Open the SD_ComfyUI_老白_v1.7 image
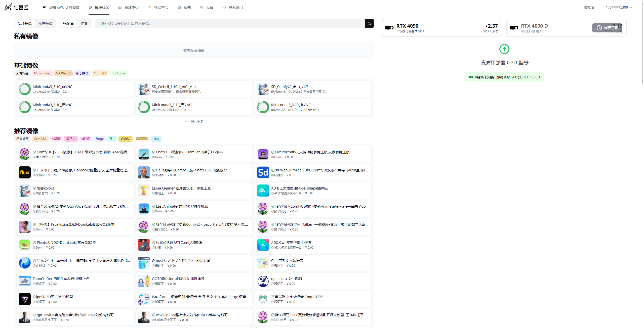Screen dimensions: 644x328 313,89
